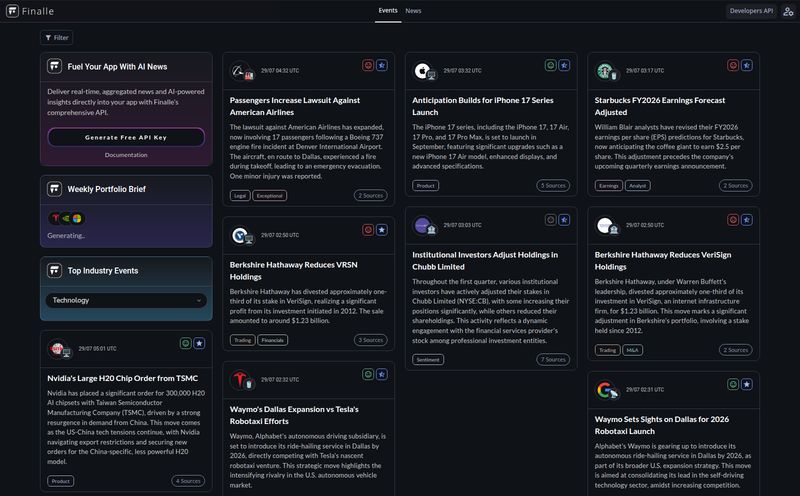Image resolution: width=800 pixels, height=496 pixels.
Task: Select the Financials tag
Action: point(272,340)
